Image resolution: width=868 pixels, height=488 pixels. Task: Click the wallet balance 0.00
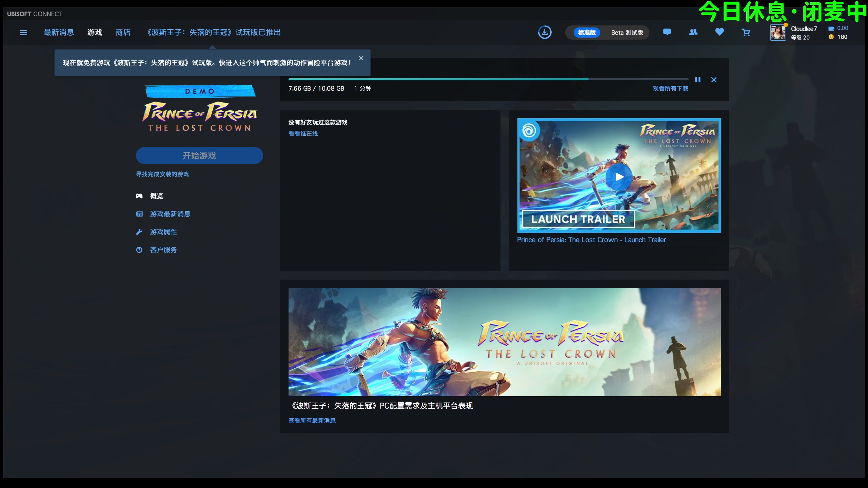click(x=839, y=28)
